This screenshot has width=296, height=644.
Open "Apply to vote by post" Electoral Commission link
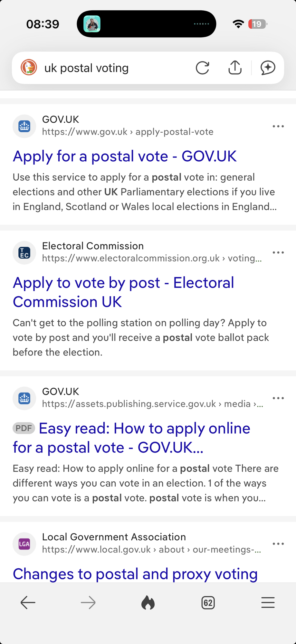coord(123,292)
